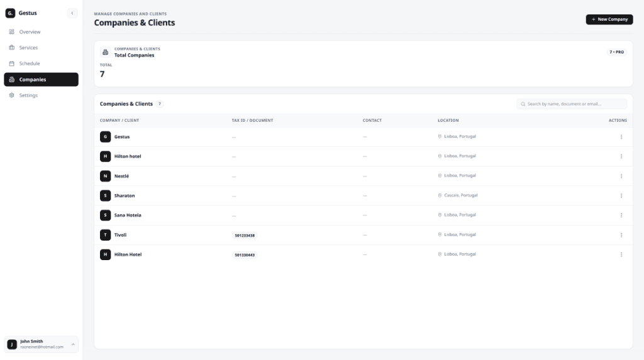Image resolution: width=644 pixels, height=360 pixels.
Task: Select the Companies sidebar item
Action: click(41, 80)
